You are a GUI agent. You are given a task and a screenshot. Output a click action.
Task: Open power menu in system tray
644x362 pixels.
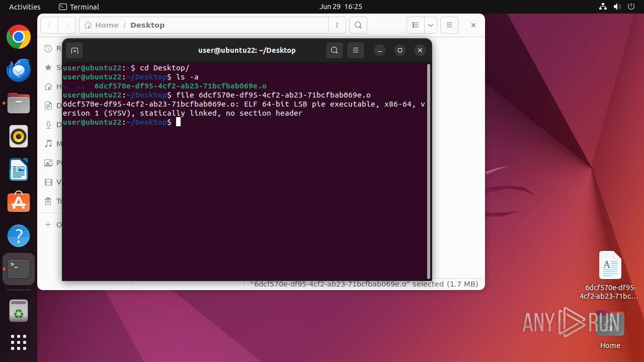pyautogui.click(x=631, y=7)
